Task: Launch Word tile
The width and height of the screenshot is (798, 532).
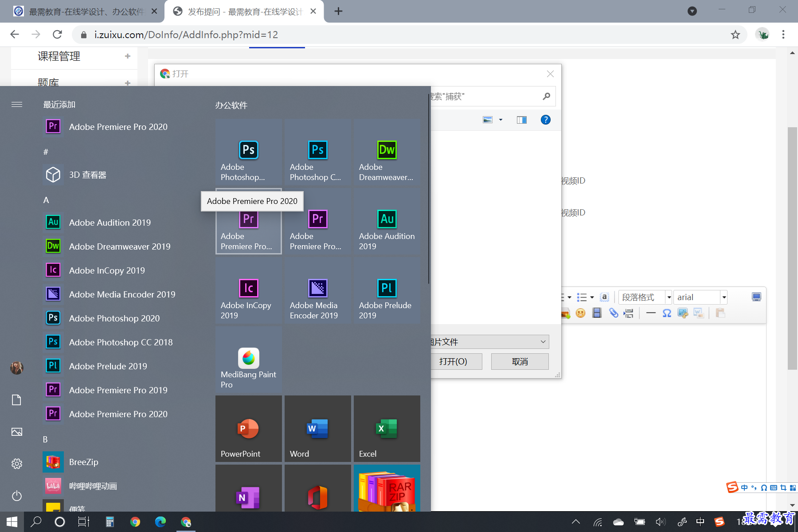Action: coord(318,429)
